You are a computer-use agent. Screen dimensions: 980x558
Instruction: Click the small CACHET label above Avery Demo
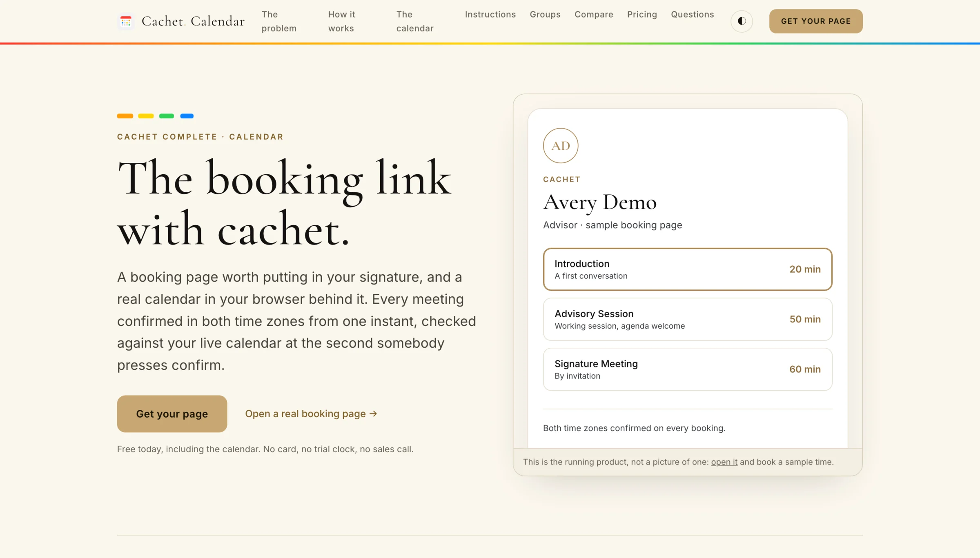tap(561, 179)
